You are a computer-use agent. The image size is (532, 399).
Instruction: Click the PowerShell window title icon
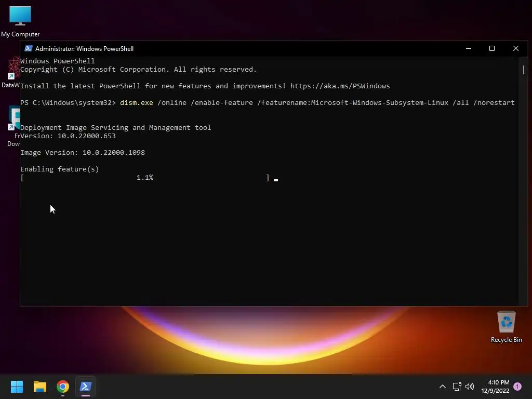pos(29,48)
